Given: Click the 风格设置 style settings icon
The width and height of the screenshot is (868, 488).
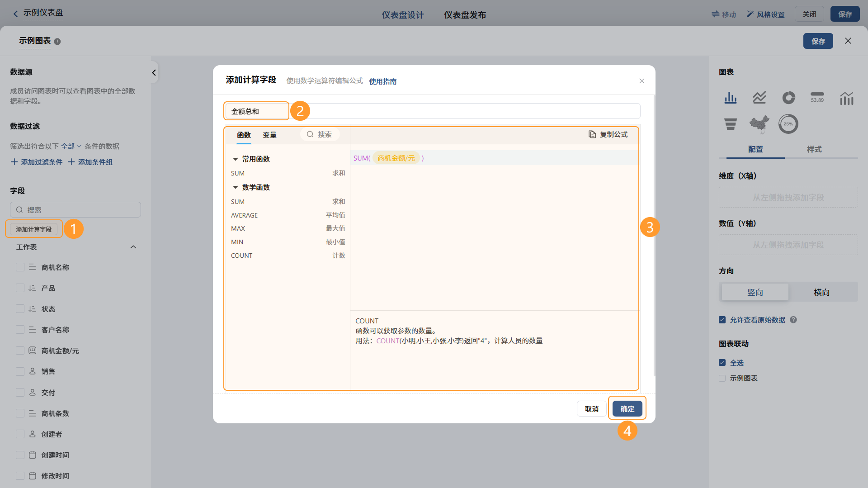Looking at the screenshot, I should [x=750, y=14].
